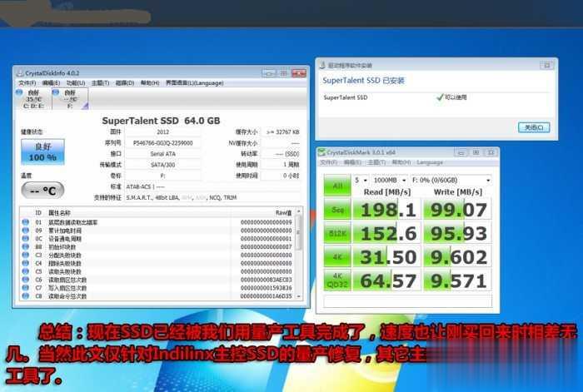The image size is (583, 392).
Task: Click the SATA/300 transfer mode field
Action: 163,165
